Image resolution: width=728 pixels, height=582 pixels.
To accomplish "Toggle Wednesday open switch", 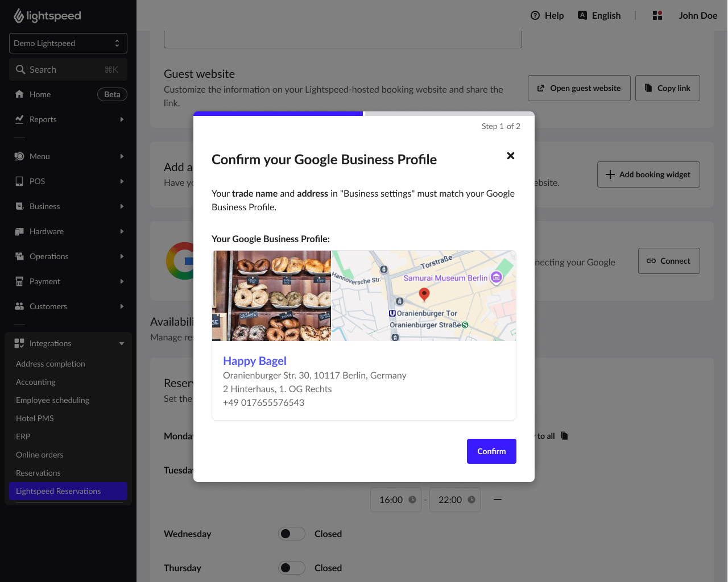I will [292, 534].
